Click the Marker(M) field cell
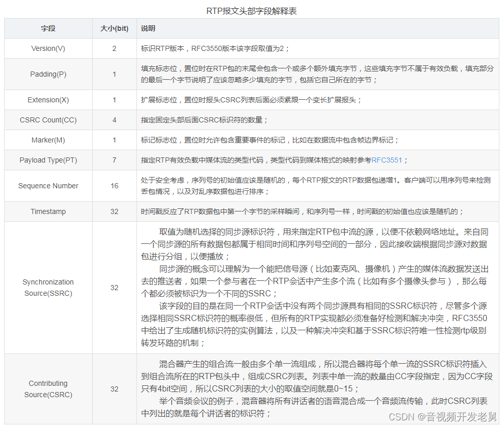Screen dimensions: 504x427 (x=48, y=140)
